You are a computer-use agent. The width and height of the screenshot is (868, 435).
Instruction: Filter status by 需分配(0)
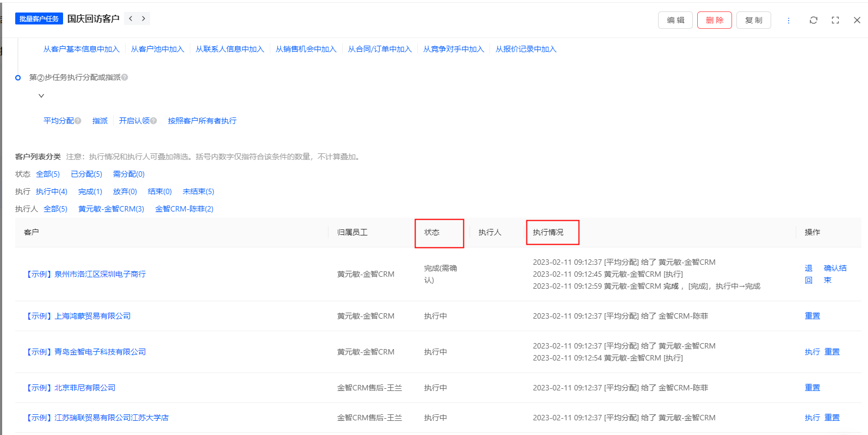click(129, 174)
